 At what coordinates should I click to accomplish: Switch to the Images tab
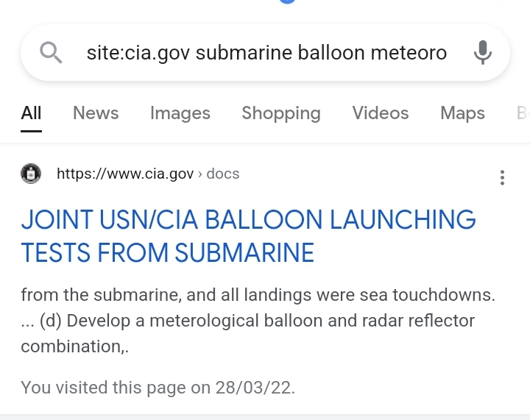click(x=180, y=113)
